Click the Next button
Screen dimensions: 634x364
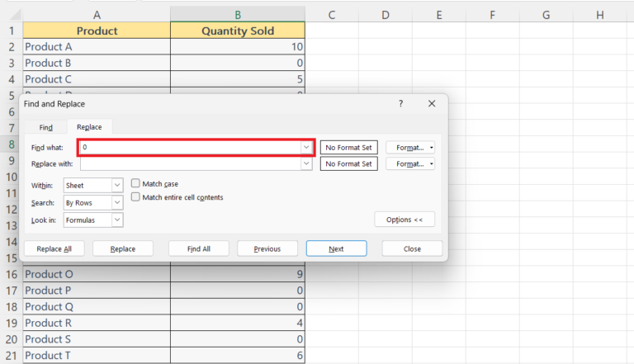tap(336, 248)
